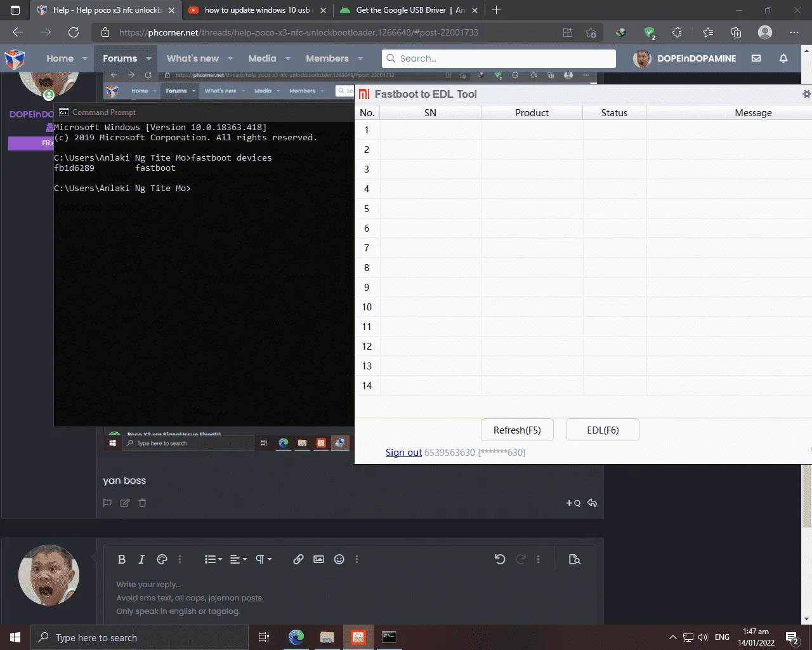This screenshot has height=650, width=812.
Task: Click inside the Write your reply text area
Action: point(349,598)
